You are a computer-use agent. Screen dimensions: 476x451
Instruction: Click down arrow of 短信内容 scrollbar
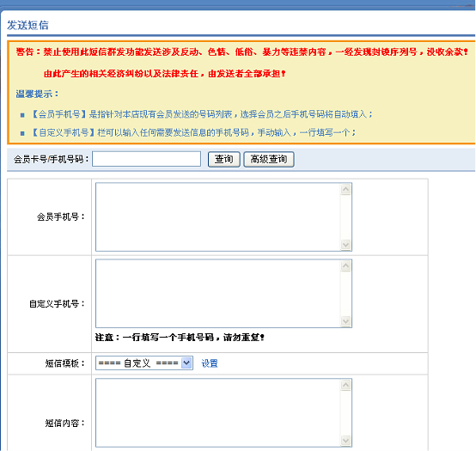click(345, 441)
